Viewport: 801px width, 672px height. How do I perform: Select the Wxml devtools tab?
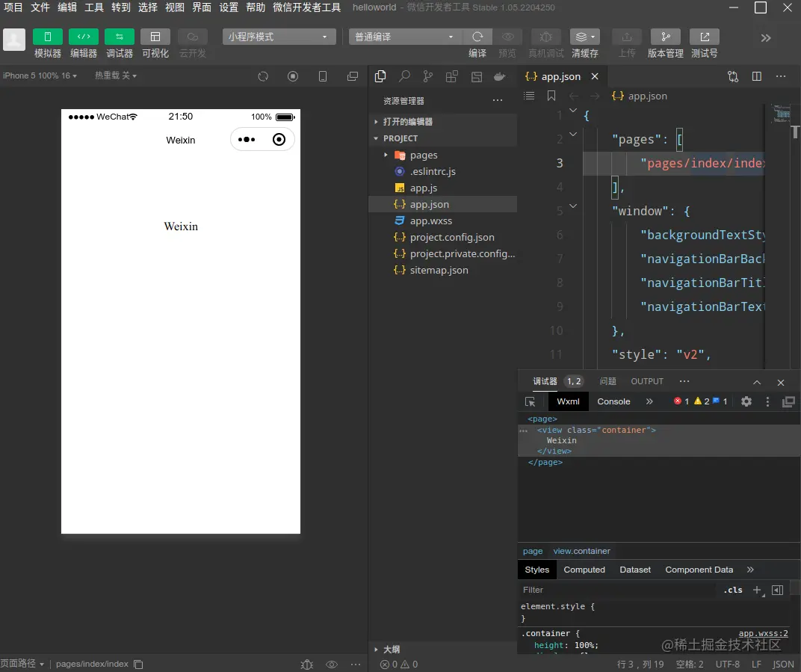[568, 401]
